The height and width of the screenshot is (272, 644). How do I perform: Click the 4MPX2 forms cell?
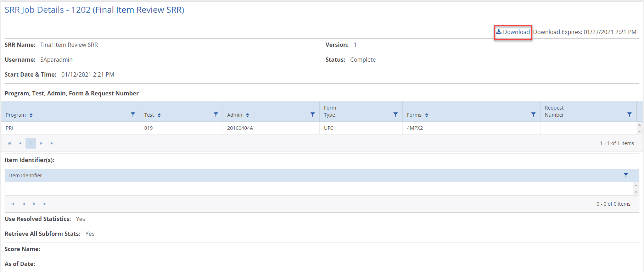click(471, 128)
